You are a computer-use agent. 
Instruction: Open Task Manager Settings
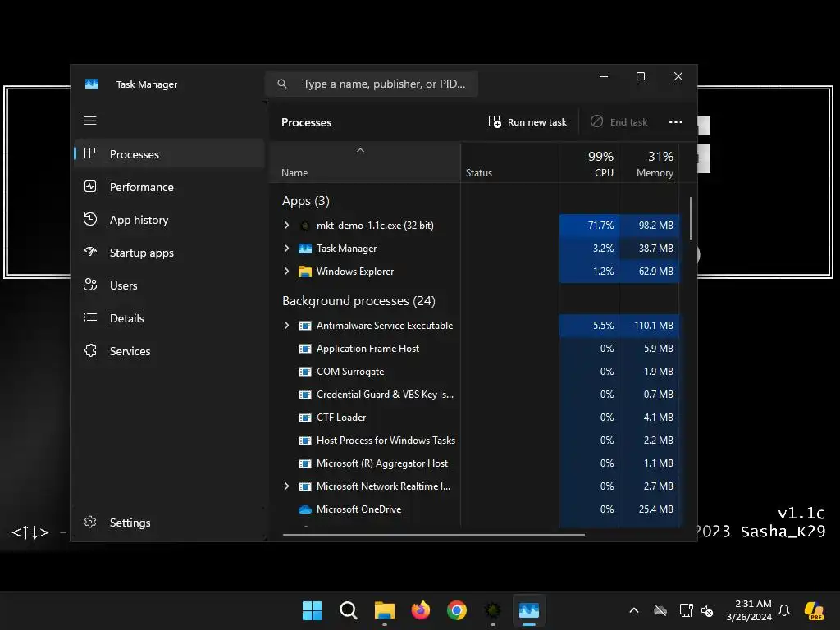169,523
